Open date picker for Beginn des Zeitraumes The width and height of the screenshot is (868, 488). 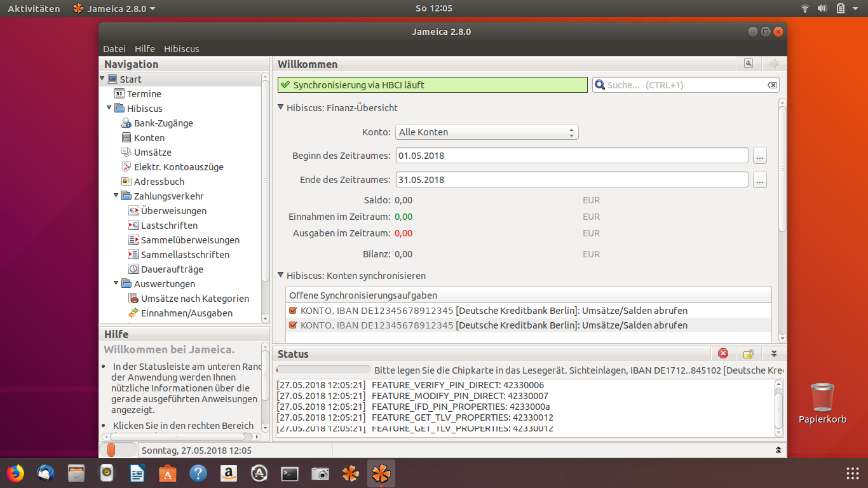[760, 156]
